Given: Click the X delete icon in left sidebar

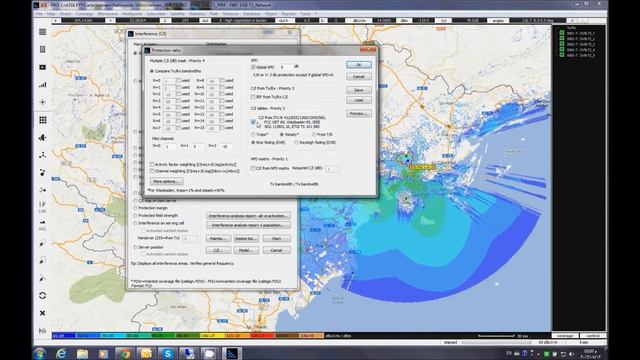Looking at the screenshot, I should [x=42, y=313].
